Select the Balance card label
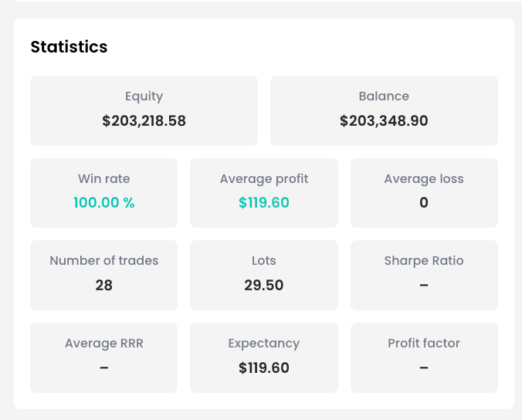522x420 pixels. [384, 97]
